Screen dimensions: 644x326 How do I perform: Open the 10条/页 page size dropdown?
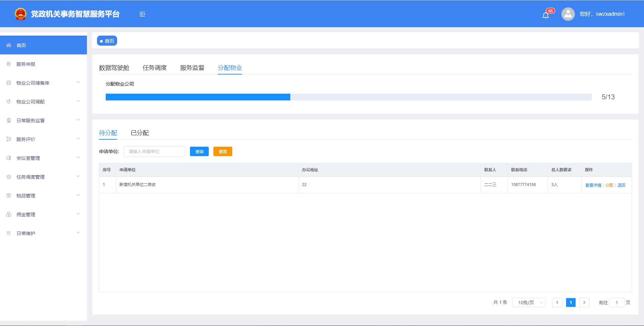[x=529, y=302]
